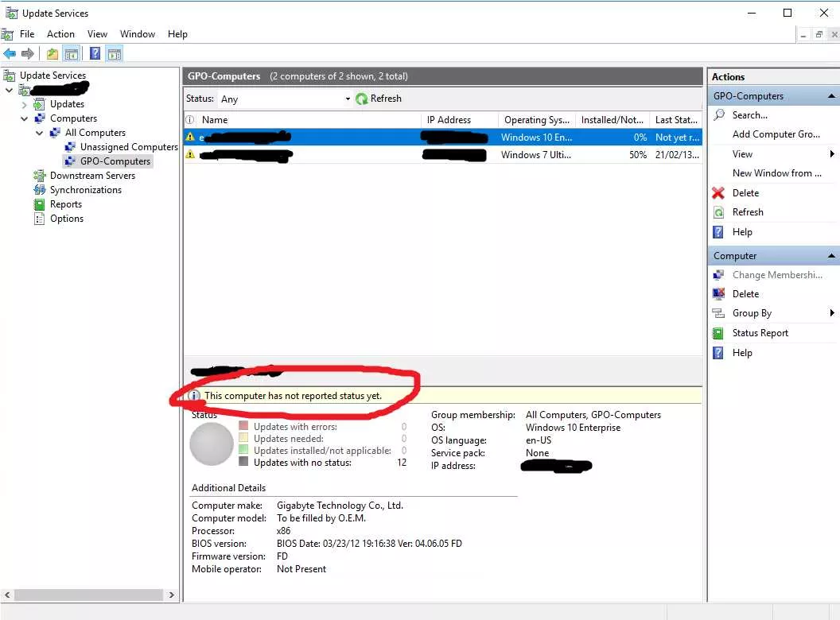
Task: Sort by Last Status Report column header
Action: (676, 120)
